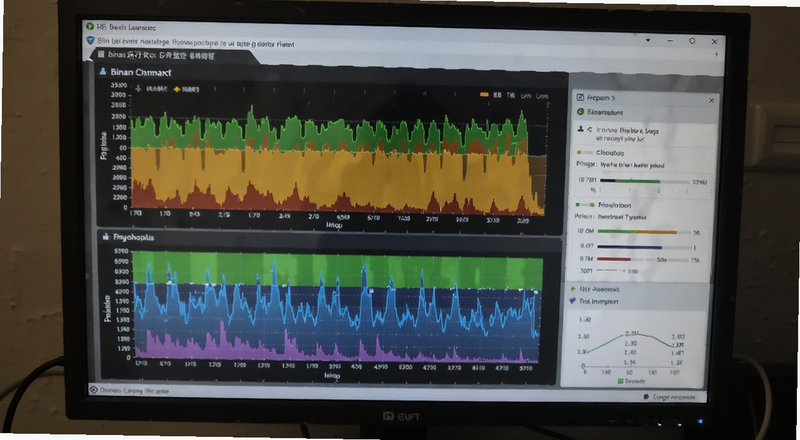Image resolution: width=800 pixels, height=440 pixels.
Task: Click the yellow area of the top chart
Action: click(x=332, y=174)
